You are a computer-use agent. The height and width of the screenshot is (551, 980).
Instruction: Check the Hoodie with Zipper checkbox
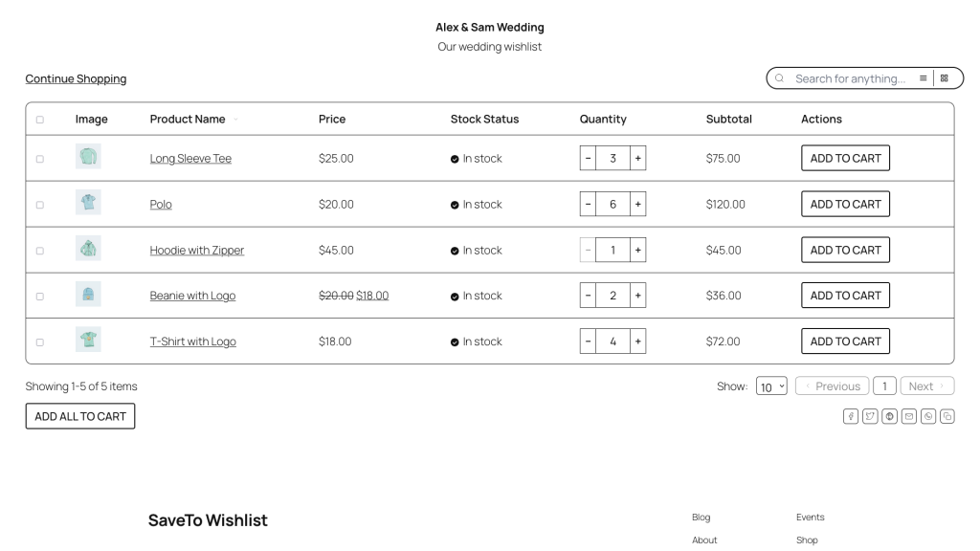click(40, 251)
